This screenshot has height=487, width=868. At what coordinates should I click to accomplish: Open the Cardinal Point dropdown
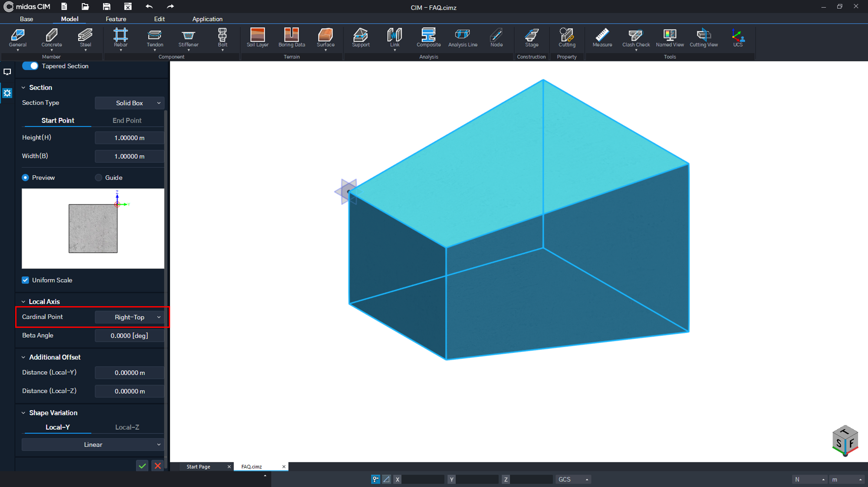tap(129, 317)
